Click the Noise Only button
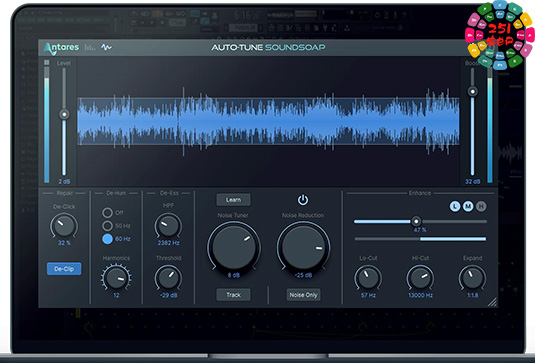This screenshot has height=363, width=535. (x=303, y=295)
